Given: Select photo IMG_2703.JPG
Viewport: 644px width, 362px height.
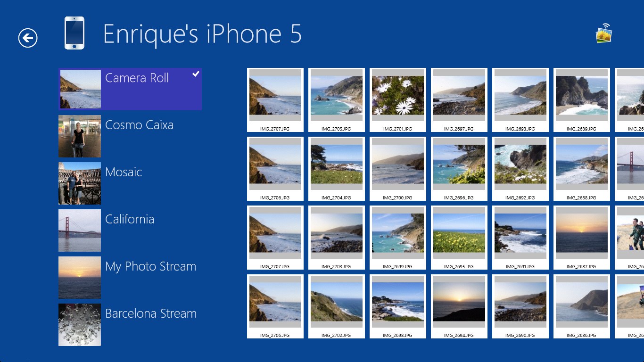Looking at the screenshot, I should click(x=337, y=238).
